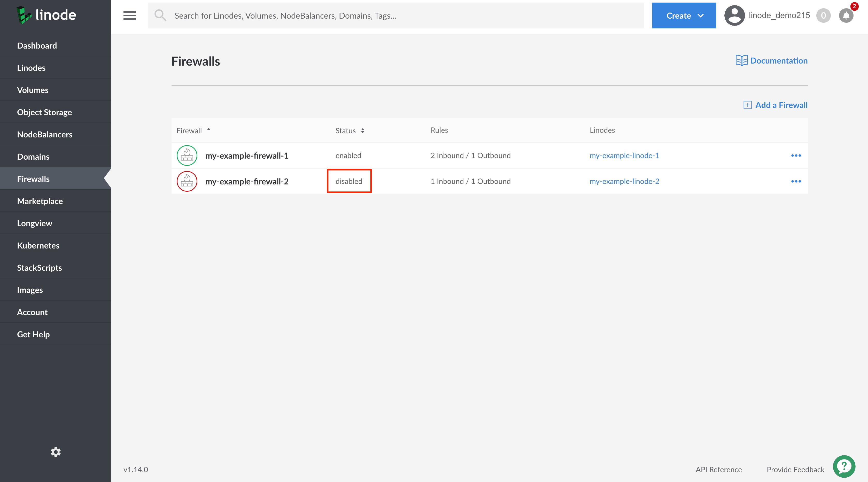Click the settings gear icon in sidebar
Screen dimensions: 868x482
coord(56,452)
